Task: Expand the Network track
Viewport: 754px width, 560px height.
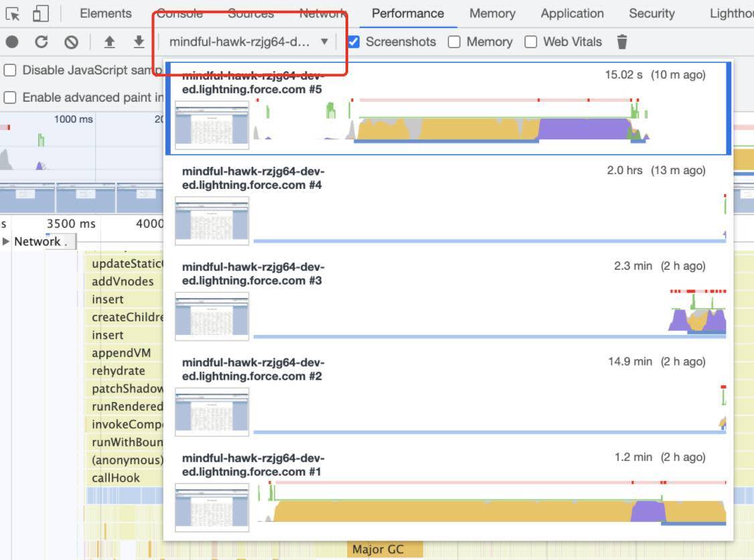Action: (6, 242)
